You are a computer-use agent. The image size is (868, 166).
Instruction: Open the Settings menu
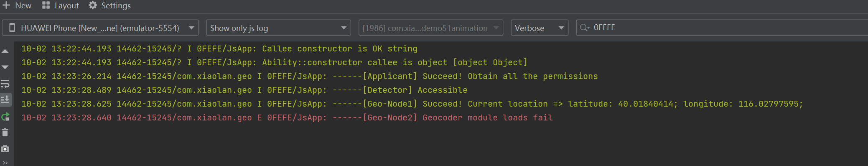pos(110,5)
